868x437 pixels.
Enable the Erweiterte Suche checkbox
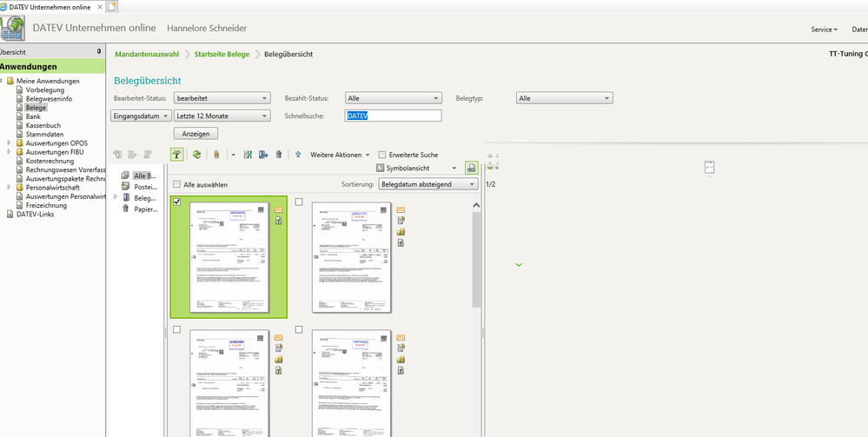[x=382, y=156]
